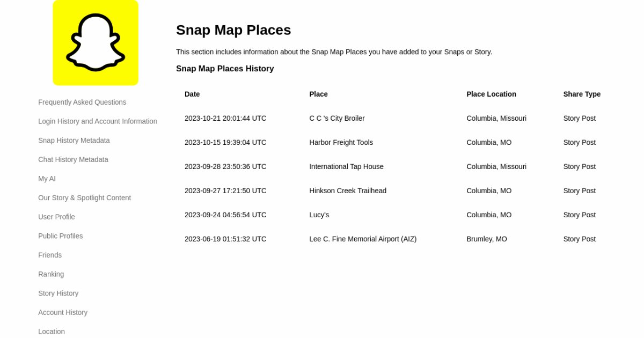Viewport: 644px width, 338px height.
Task: Go to Location section
Action: [x=52, y=332]
